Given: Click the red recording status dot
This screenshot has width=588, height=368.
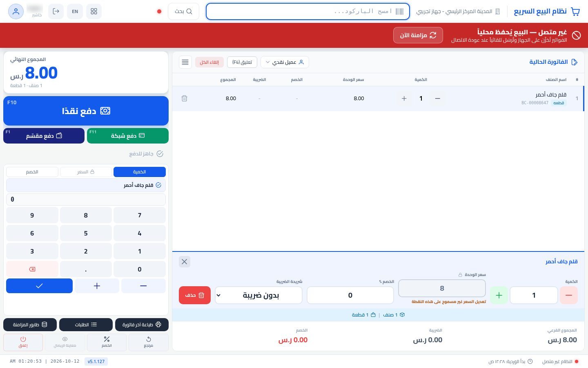Looking at the screenshot, I should [x=159, y=11].
